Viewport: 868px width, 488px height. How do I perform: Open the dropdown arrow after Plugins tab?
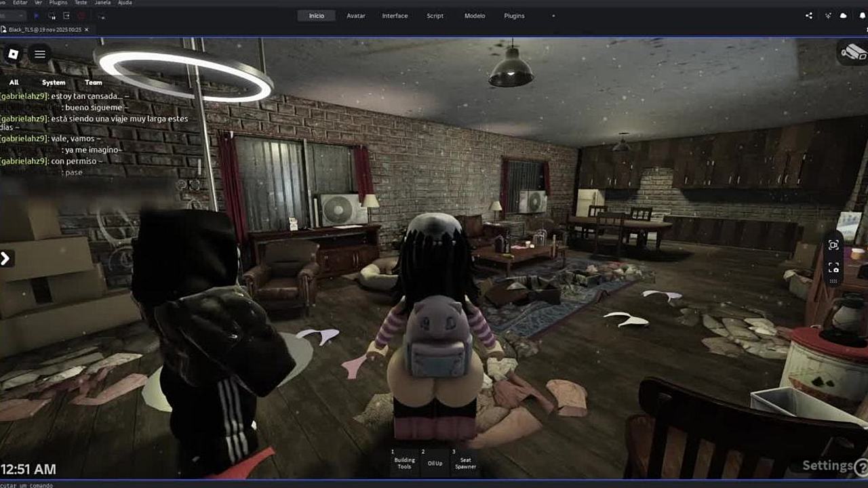click(553, 16)
